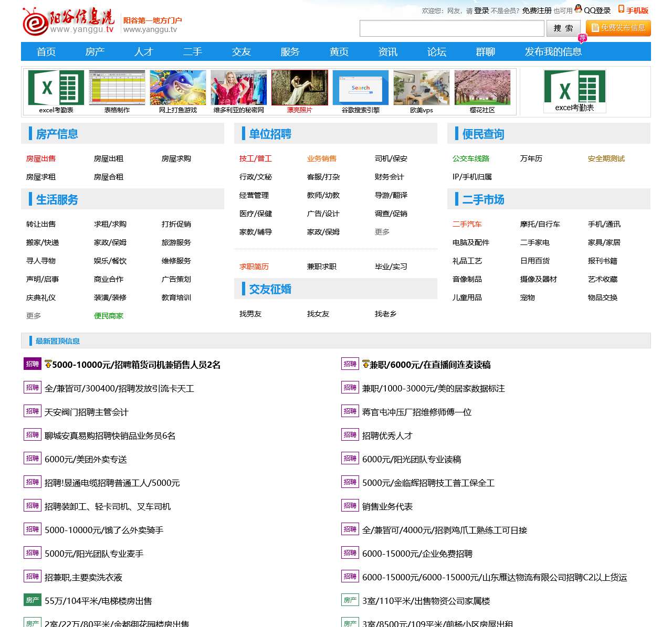Switch to the 论坛 section
Viewport: 672px width, 627px height.
click(x=436, y=51)
